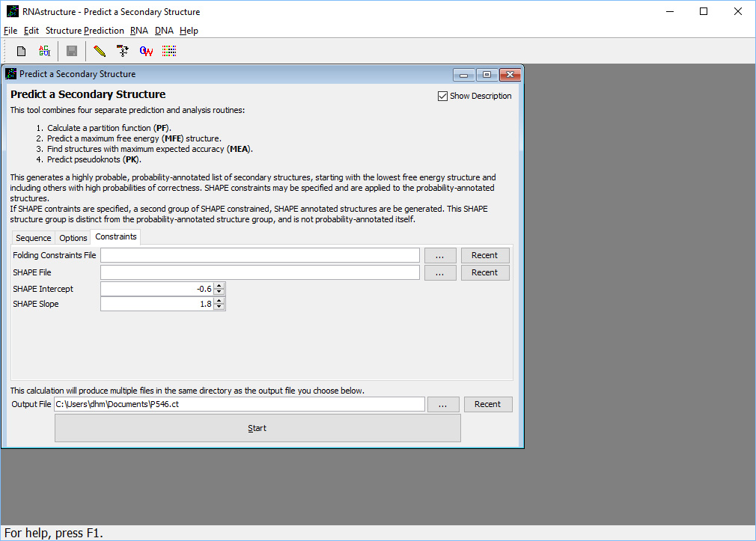Uncheck the Show Description checkbox
The width and height of the screenshot is (756, 541).
[442, 97]
